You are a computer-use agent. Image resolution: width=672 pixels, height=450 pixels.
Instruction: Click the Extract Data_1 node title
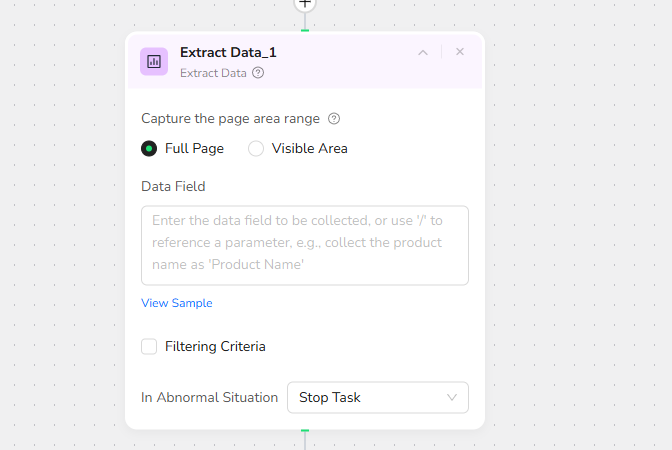[228, 52]
